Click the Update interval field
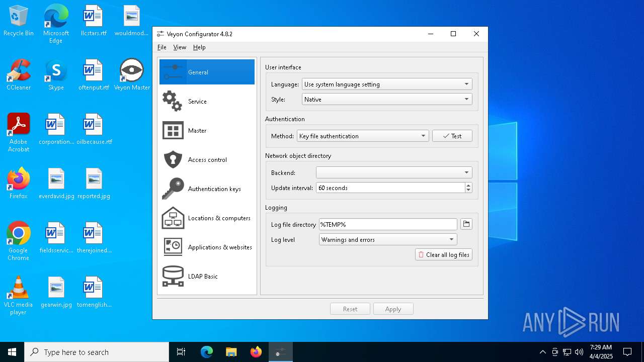 pyautogui.click(x=390, y=188)
